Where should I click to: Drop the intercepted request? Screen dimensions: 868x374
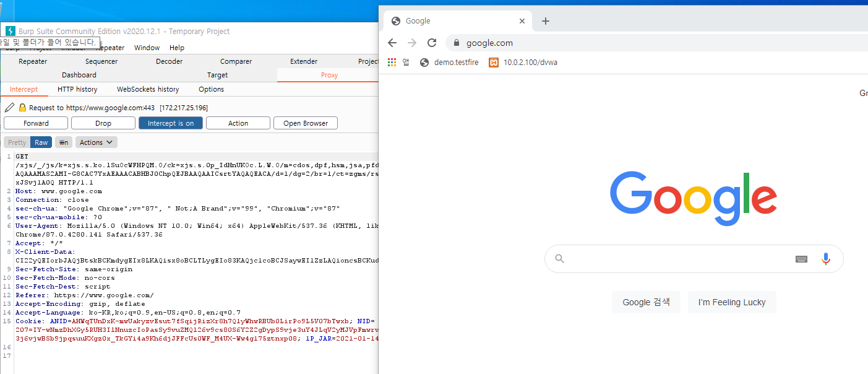pos(103,123)
